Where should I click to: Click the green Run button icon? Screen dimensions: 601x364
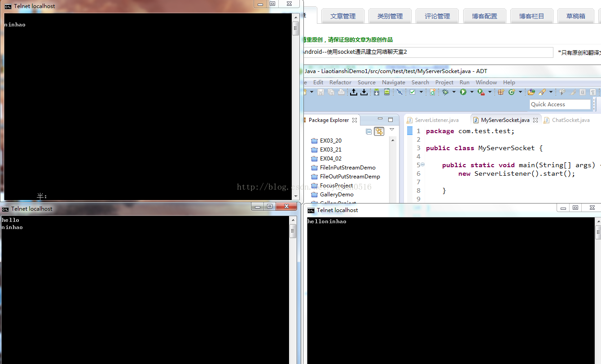pyautogui.click(x=463, y=92)
